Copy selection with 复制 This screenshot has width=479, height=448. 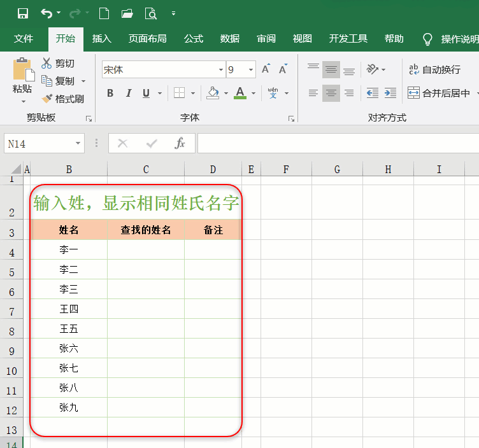point(58,81)
